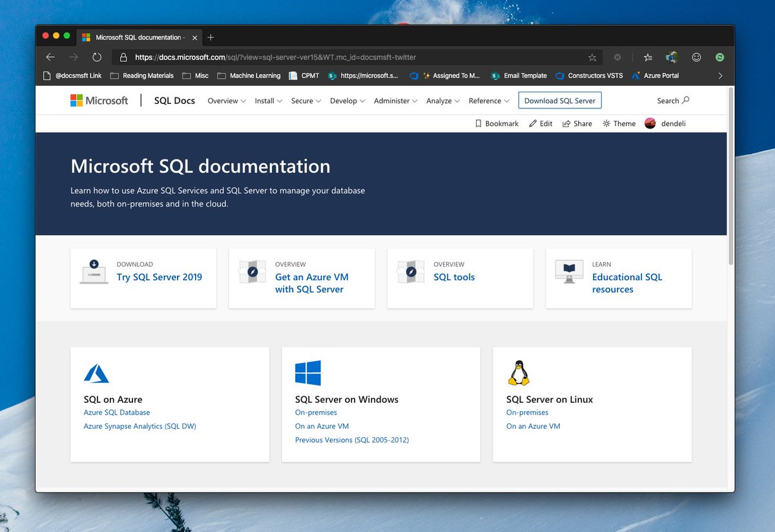Open the Reading Materials bookmark folder
Screen dimensions: 775x532
coord(142,76)
